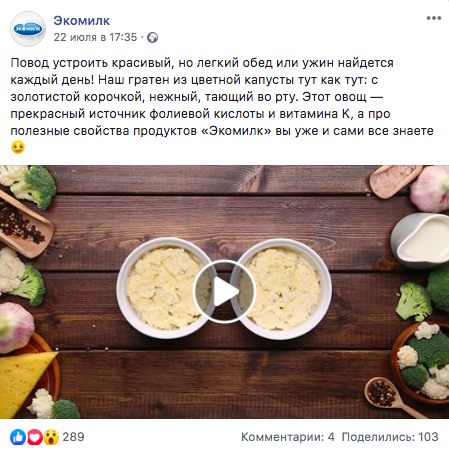This screenshot has height=455, width=449.
Task: Click the emoji at the end of post text
Action: [18, 147]
